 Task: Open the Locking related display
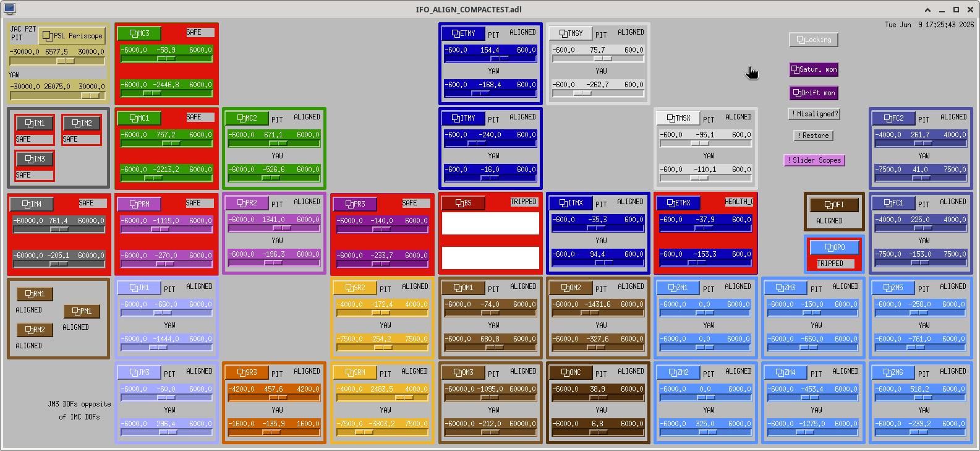click(814, 40)
